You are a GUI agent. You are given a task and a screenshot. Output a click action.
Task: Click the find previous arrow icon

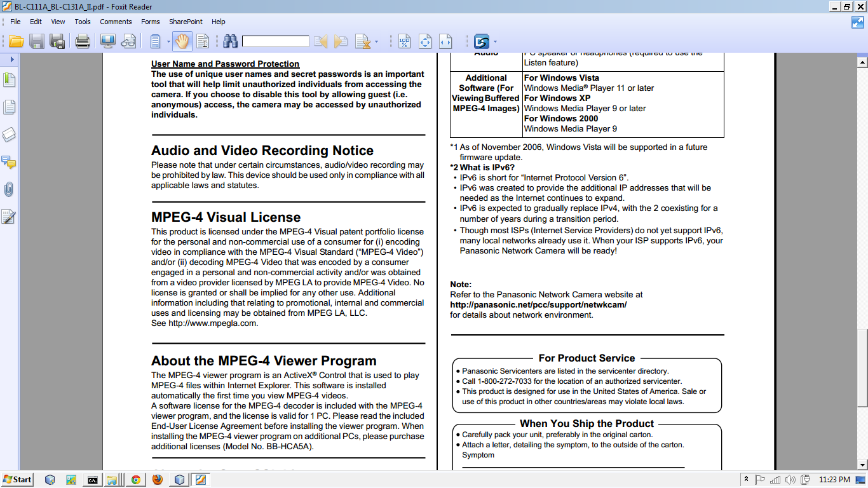coord(321,42)
